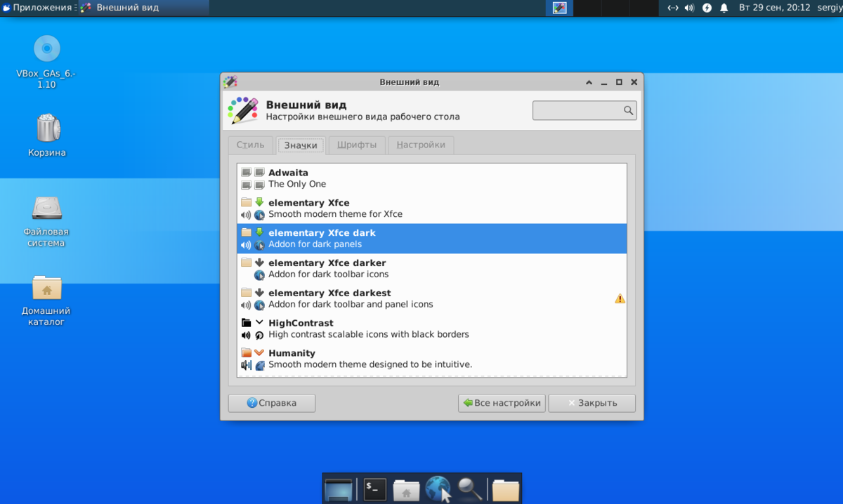The height and width of the screenshot is (504, 843).
Task: Open the home folder file manager in dock
Action: coord(406,490)
